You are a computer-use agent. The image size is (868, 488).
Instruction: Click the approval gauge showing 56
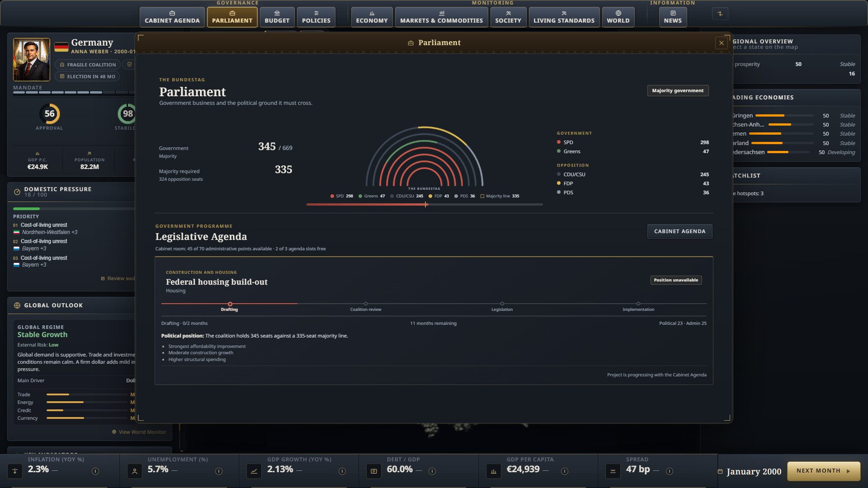(x=50, y=114)
